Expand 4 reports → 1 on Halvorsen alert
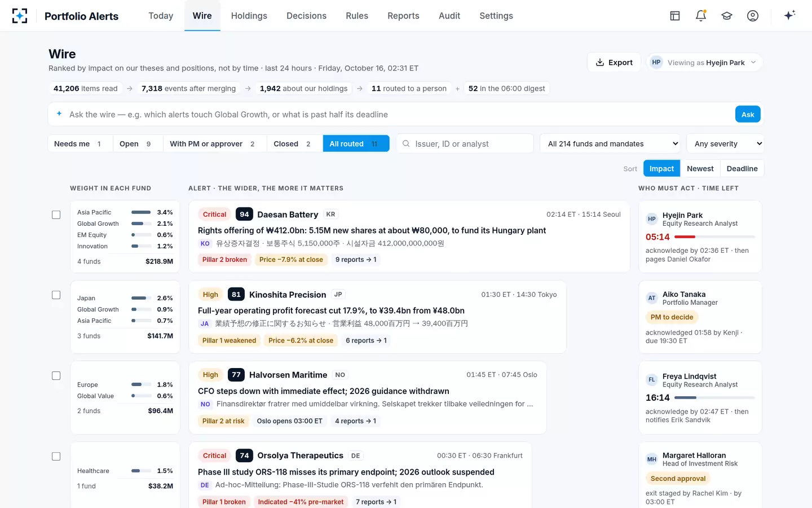Viewport: 812px width, 508px height. (355, 421)
